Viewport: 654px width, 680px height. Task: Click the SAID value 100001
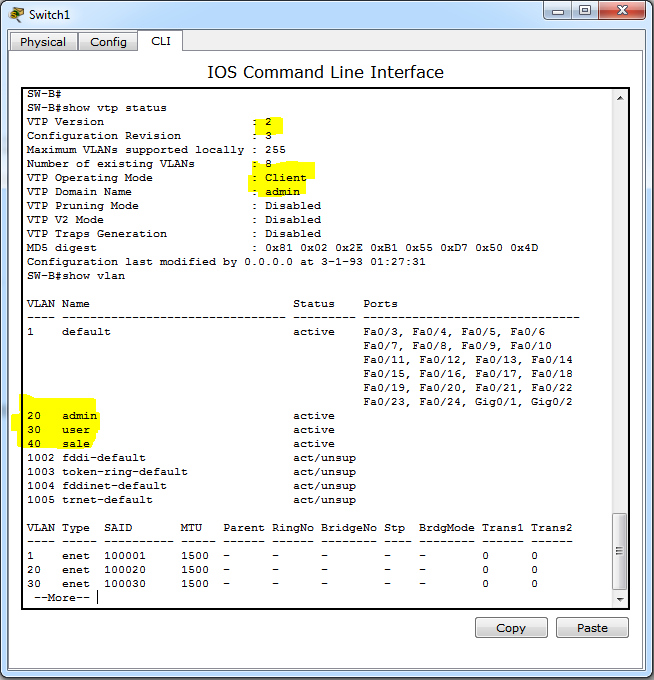click(125, 556)
